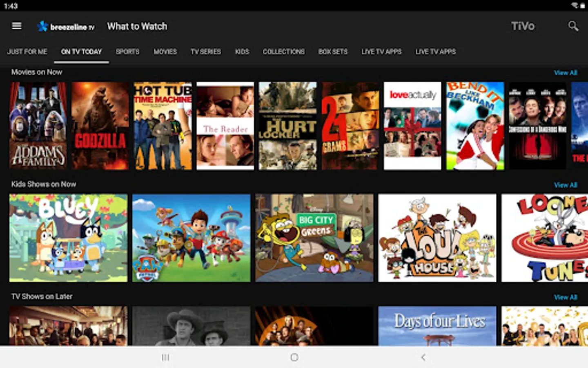Select the black-and-white western show tile
Screen dimensions: 588x368
click(x=191, y=326)
